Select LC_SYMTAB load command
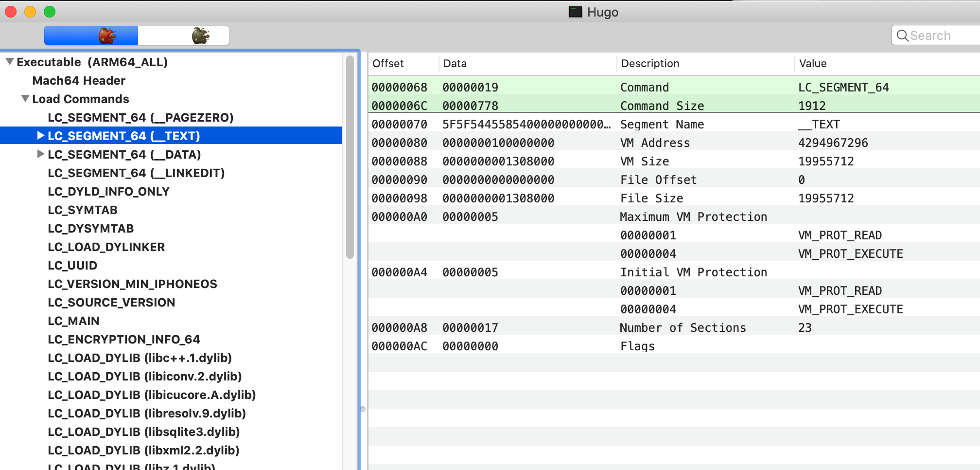The height and width of the screenshot is (470, 980). tap(83, 210)
